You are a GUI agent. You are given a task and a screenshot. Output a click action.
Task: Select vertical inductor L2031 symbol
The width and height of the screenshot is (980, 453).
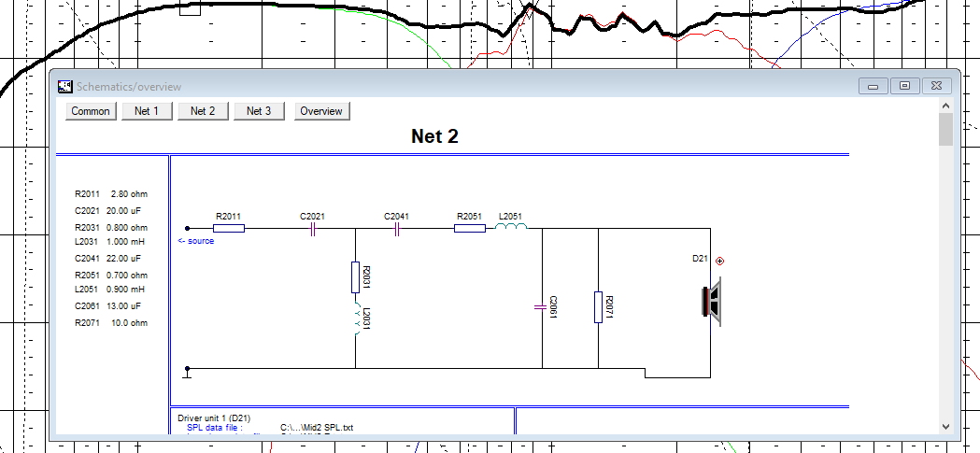pyautogui.click(x=357, y=319)
